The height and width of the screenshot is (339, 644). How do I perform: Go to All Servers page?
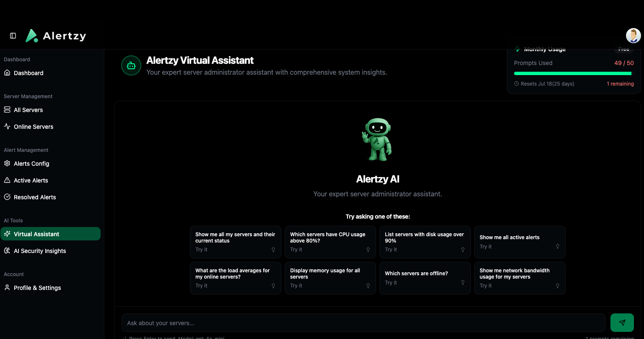pos(50,110)
